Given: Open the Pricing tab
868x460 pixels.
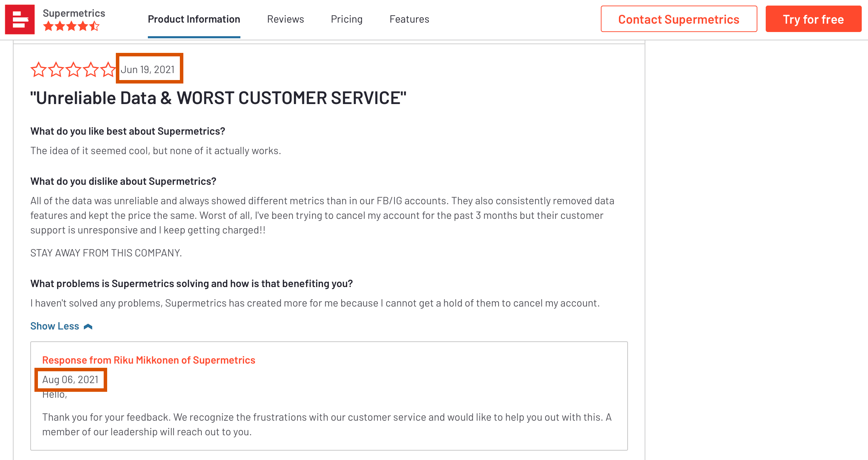Looking at the screenshot, I should click(x=347, y=19).
